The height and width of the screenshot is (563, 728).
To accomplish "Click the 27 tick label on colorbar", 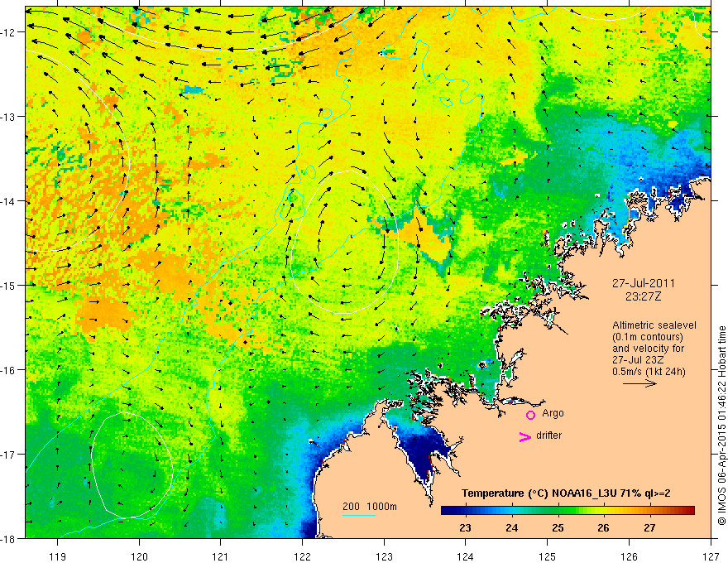I will [649, 528].
